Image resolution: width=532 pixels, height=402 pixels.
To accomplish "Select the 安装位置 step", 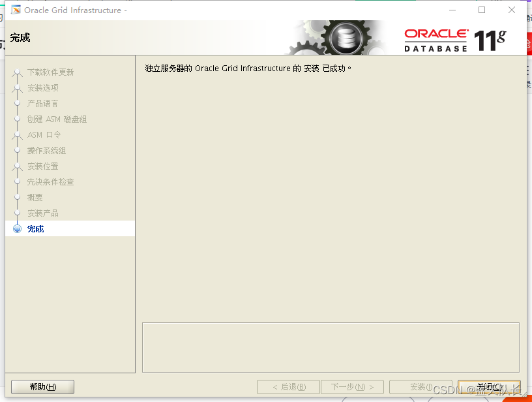I will click(43, 166).
